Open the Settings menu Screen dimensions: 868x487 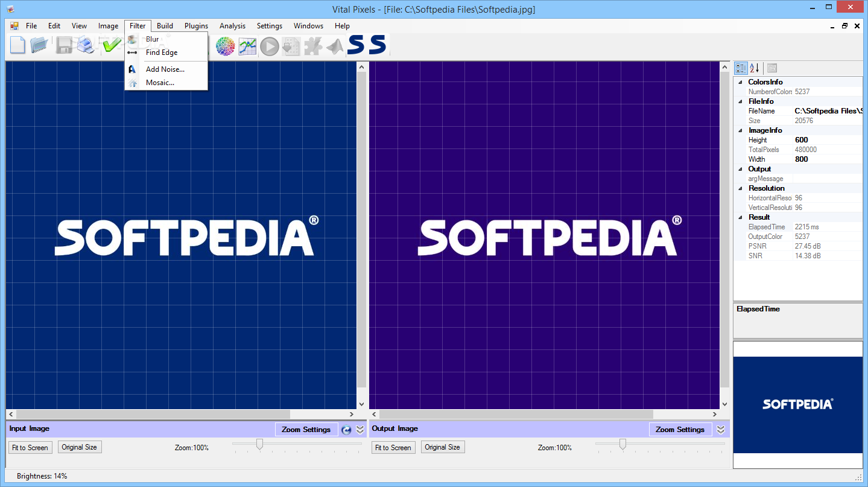coord(269,26)
